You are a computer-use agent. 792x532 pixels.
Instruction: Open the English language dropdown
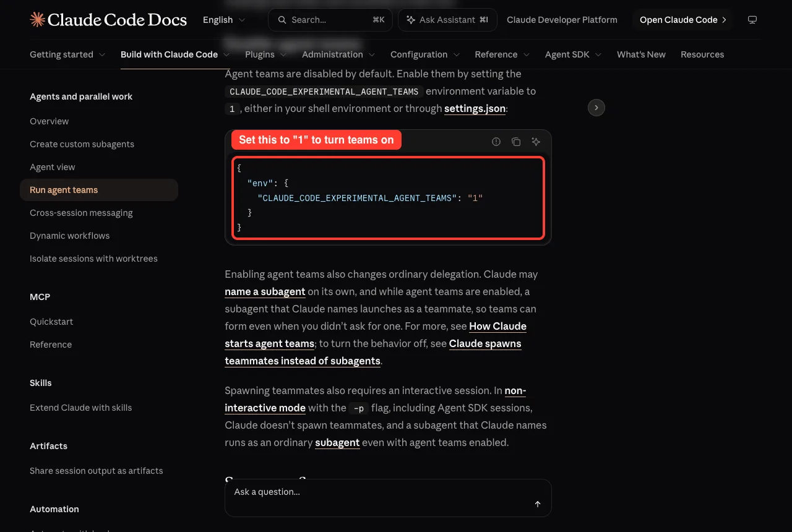click(x=224, y=20)
